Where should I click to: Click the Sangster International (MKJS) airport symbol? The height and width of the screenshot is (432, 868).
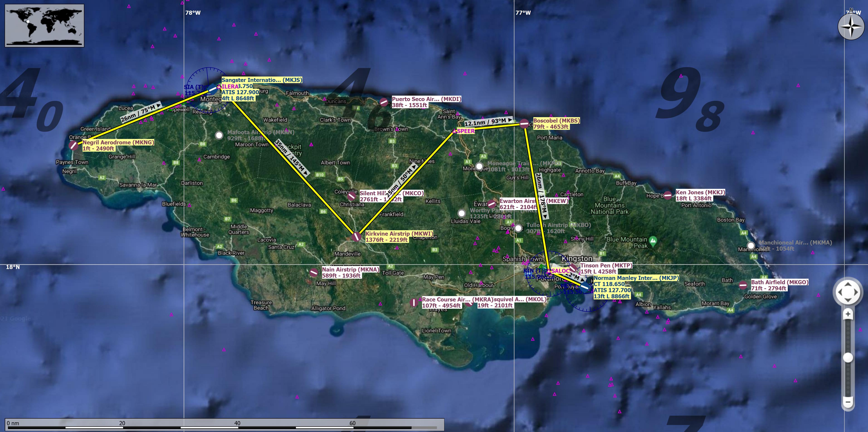coord(213,89)
